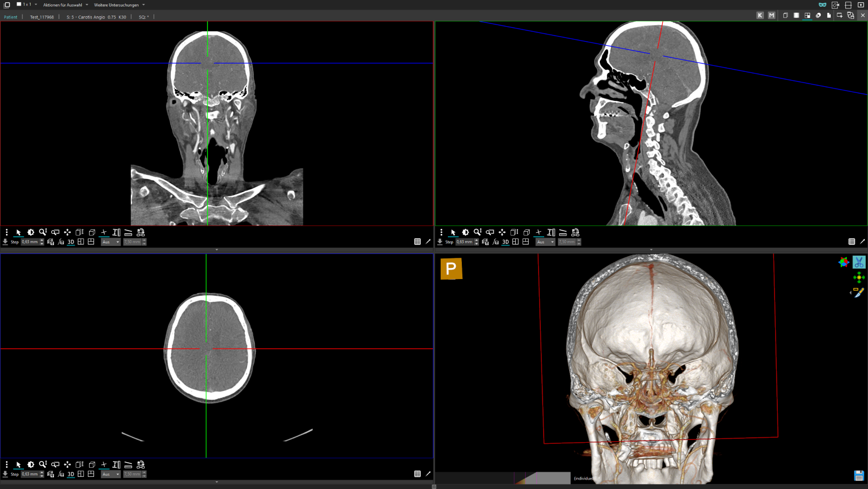This screenshot has height=489, width=868.
Task: Toggle 3D mode button in coronal view toolbar
Action: (71, 242)
